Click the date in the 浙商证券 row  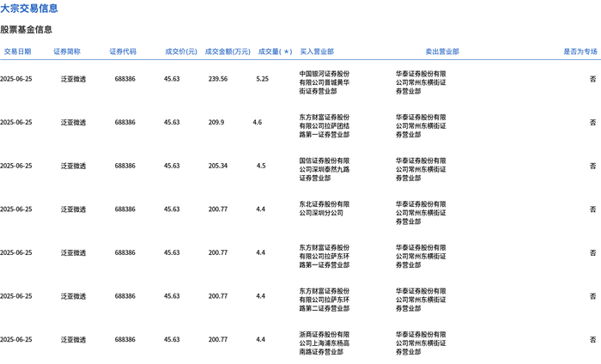pyautogui.click(x=16, y=339)
